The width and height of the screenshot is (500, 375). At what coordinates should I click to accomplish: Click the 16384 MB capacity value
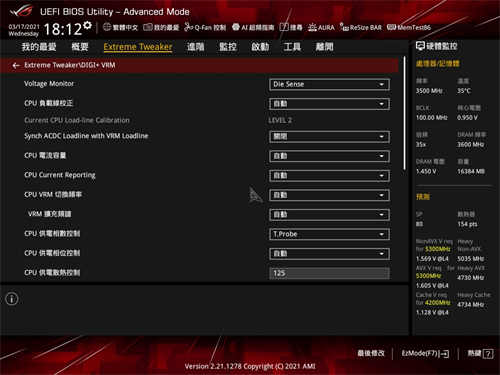(x=471, y=171)
